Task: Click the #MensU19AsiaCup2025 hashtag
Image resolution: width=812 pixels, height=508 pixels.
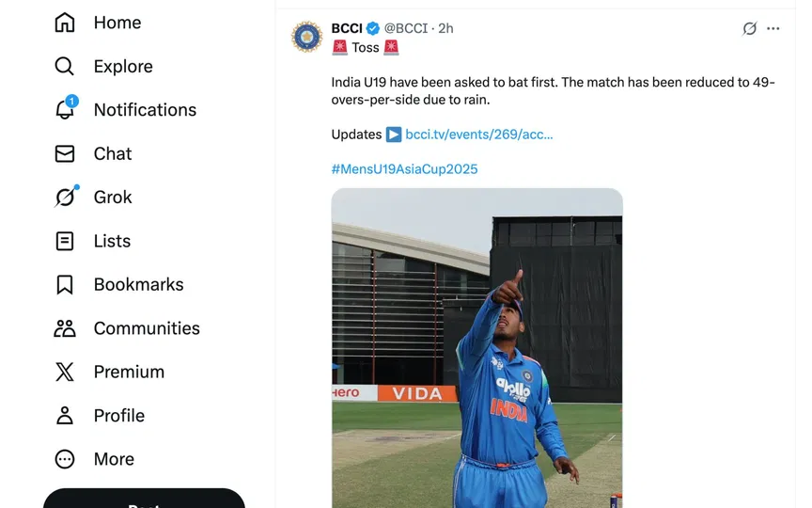Action: (x=404, y=169)
